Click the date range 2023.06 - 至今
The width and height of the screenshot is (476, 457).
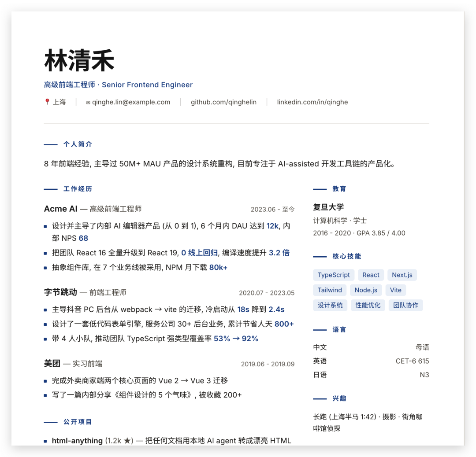click(272, 210)
